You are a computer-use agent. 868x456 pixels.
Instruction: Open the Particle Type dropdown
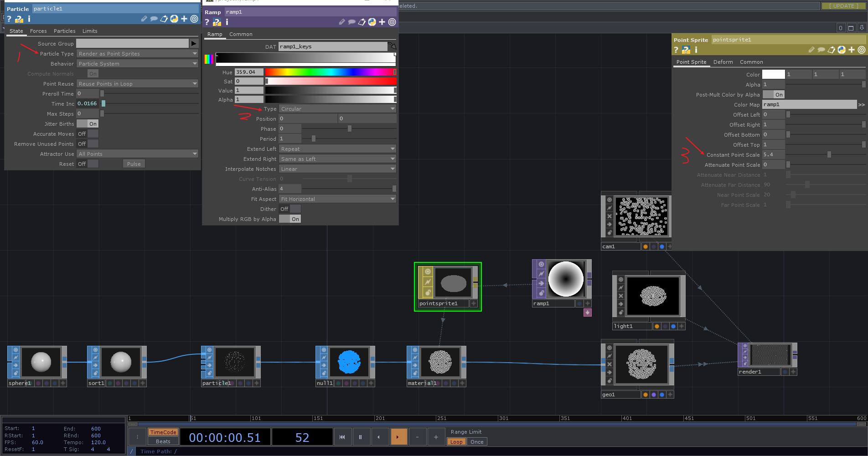[137, 53]
